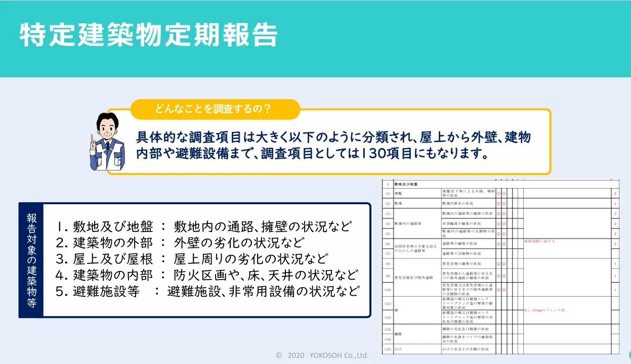
Task: Check the ○ circle on the 敷地 row
Action: [498, 203]
